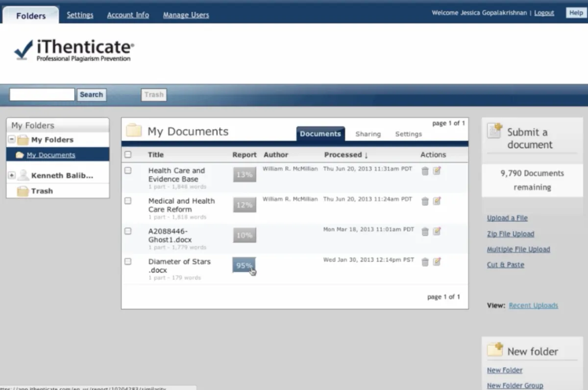Sort by the Processed column
Viewport: 588px width, 390px height.
click(x=346, y=155)
